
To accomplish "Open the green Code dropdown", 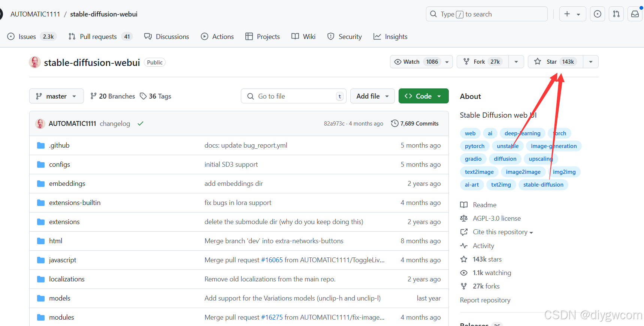I will pyautogui.click(x=424, y=96).
